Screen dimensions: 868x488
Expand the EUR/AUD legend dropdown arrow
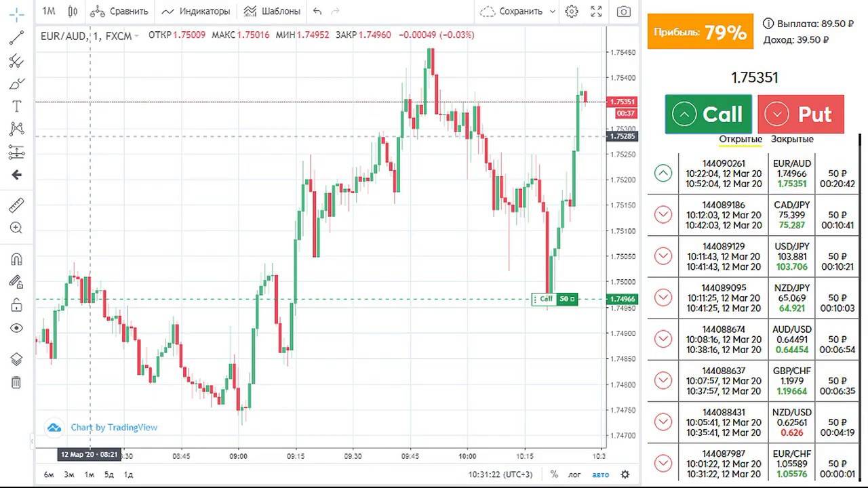point(137,35)
